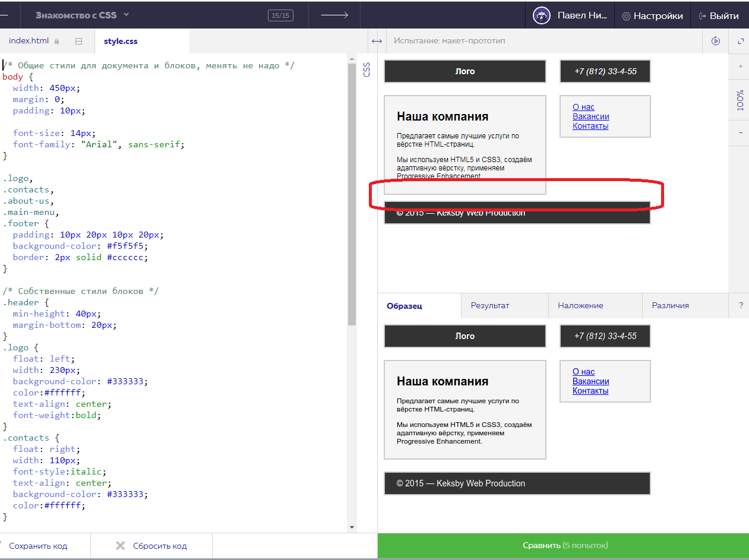Click the panel resize arrows icon

pos(377,41)
